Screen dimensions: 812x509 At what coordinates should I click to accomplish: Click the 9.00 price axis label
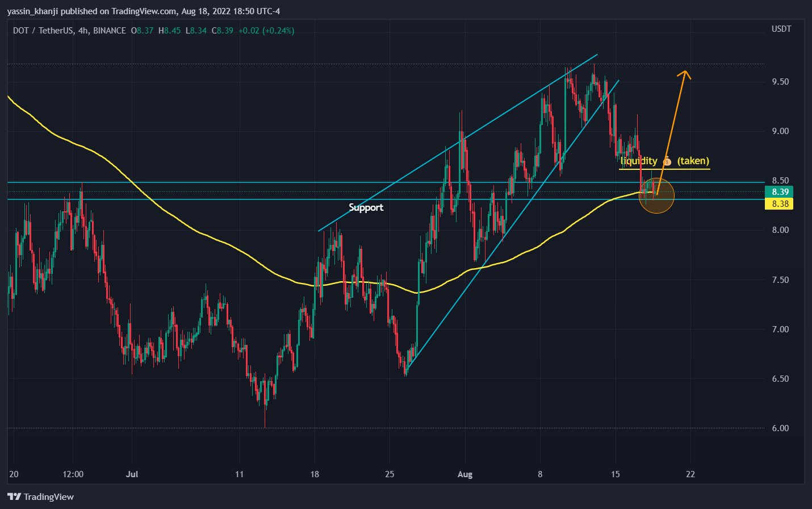pyautogui.click(x=780, y=131)
